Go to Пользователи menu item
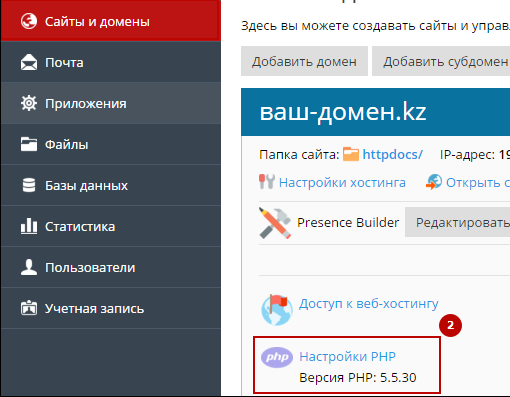Screen dimensions: 510x397 click(x=111, y=267)
